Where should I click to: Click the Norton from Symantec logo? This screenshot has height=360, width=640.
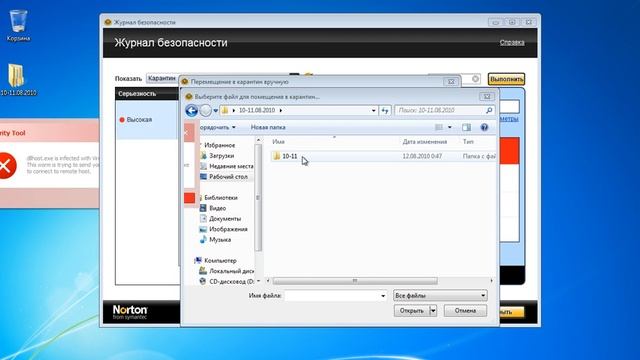130,312
